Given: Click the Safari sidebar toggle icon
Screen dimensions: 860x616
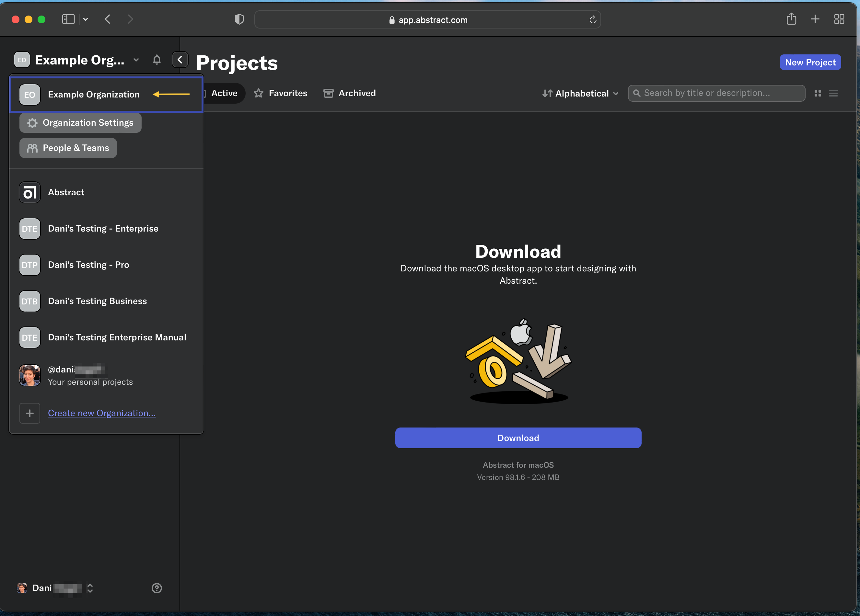Looking at the screenshot, I should pyautogui.click(x=68, y=19).
